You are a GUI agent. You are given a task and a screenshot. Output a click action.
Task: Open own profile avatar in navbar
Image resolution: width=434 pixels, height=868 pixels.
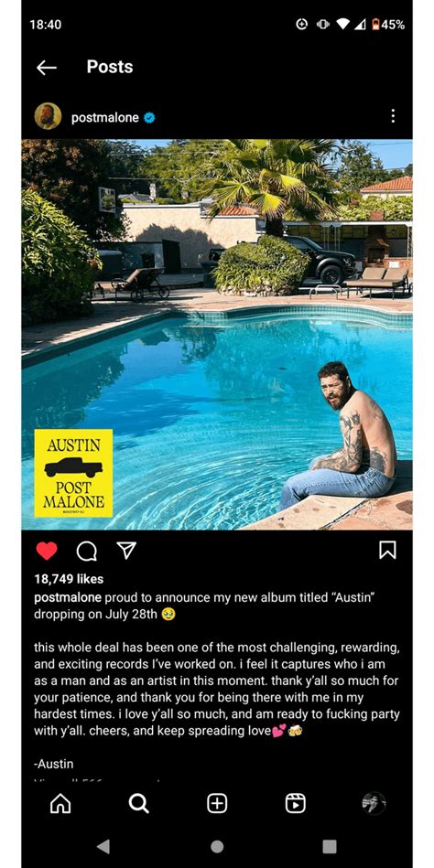pyautogui.click(x=374, y=803)
